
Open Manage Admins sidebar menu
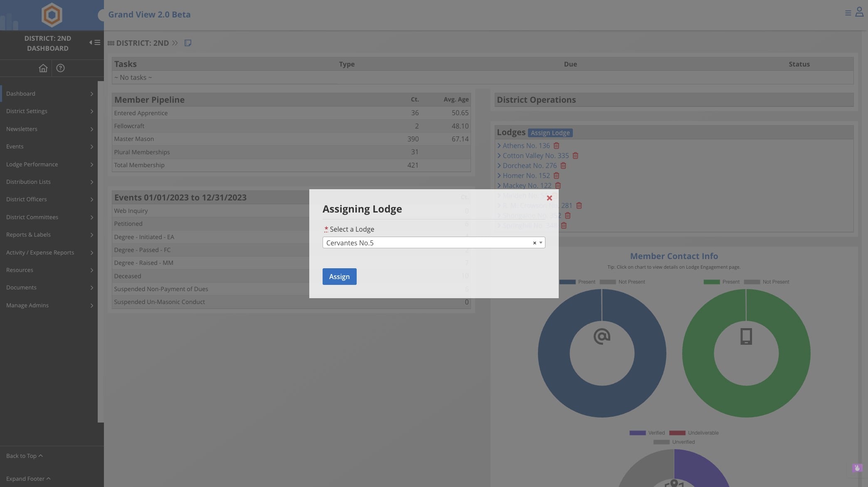pyautogui.click(x=49, y=305)
